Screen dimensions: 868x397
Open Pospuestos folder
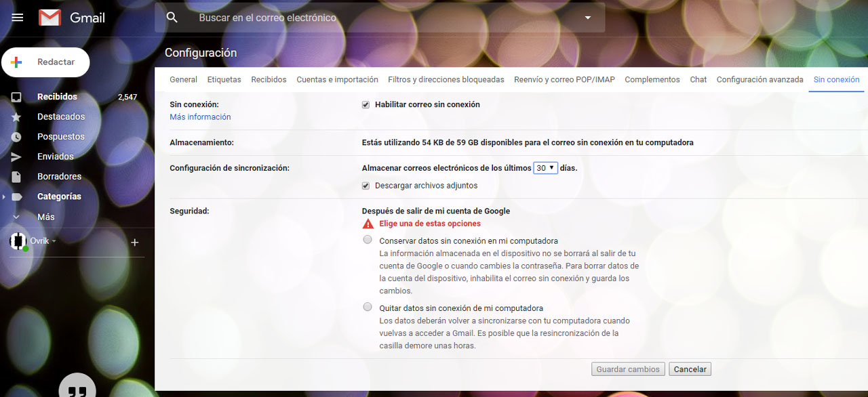point(61,136)
